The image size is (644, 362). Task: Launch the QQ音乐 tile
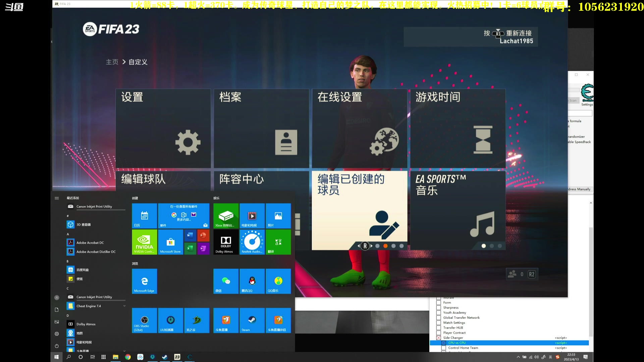[x=278, y=281]
